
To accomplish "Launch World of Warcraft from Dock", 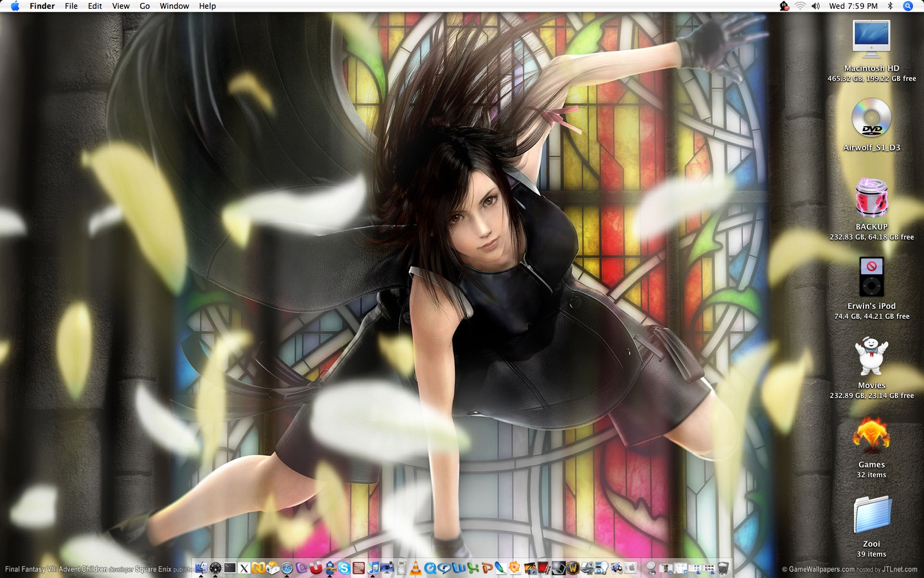I will [x=573, y=568].
